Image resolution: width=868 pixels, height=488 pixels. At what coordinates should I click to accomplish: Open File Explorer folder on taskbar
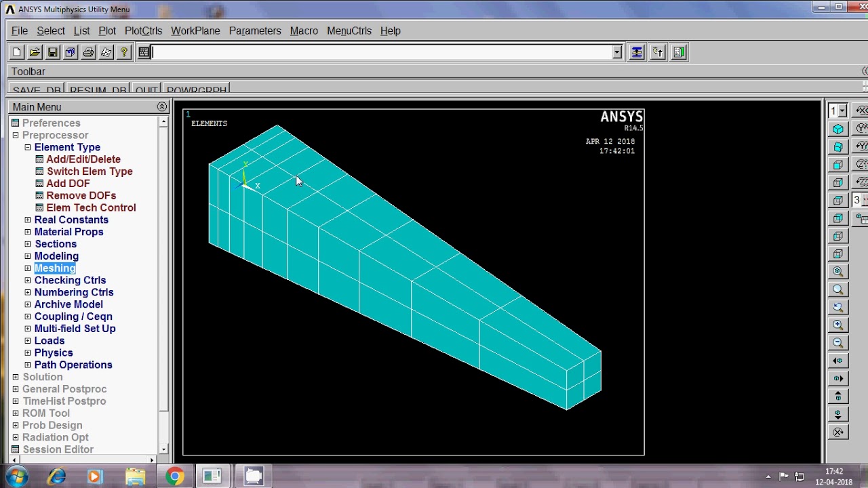coord(135,476)
